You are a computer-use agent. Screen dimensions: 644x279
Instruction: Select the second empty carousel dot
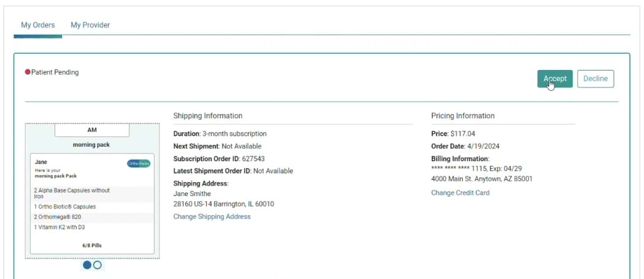(97, 264)
